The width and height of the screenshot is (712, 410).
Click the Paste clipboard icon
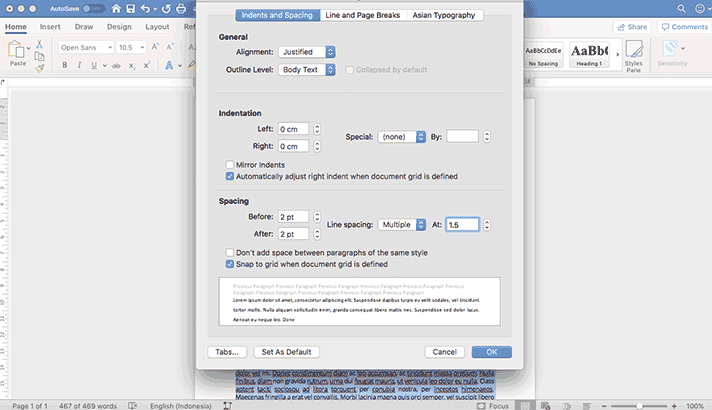point(16,49)
